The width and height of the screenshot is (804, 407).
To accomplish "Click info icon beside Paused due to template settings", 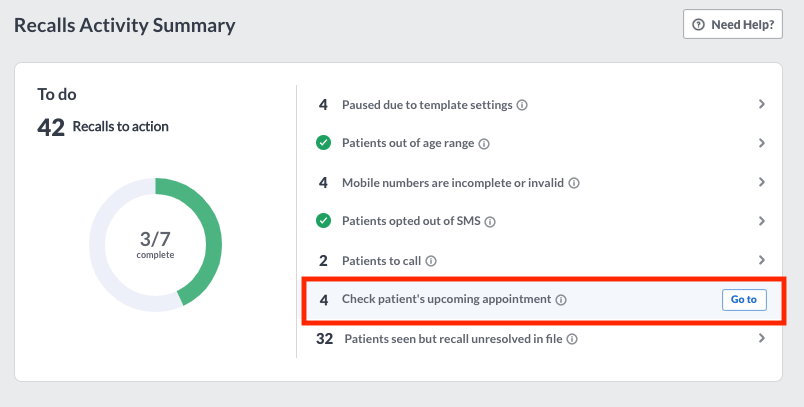I will (522, 105).
